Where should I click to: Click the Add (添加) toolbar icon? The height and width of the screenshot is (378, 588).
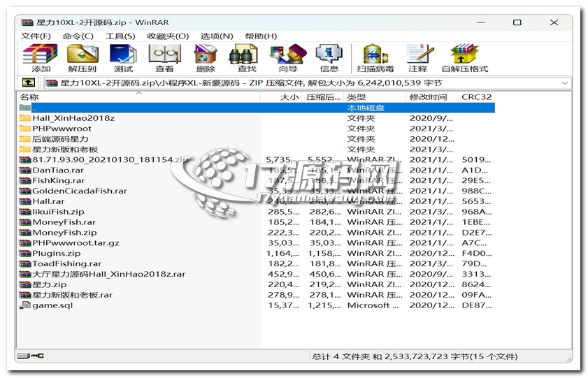pyautogui.click(x=40, y=58)
